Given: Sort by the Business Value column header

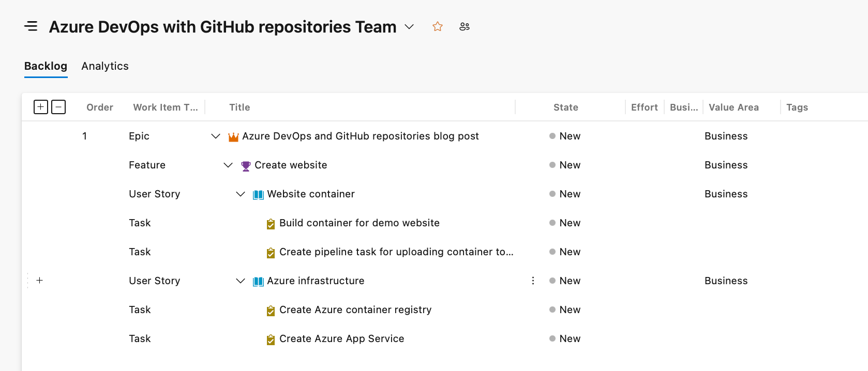Looking at the screenshot, I should coord(684,107).
